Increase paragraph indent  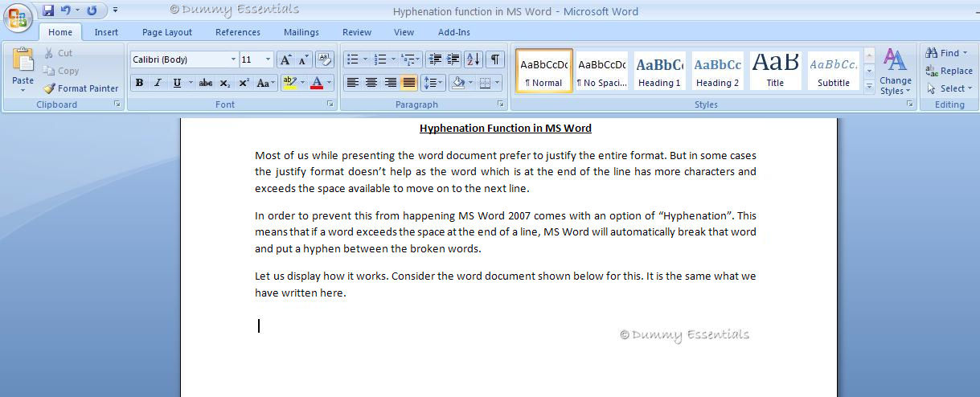[x=453, y=59]
